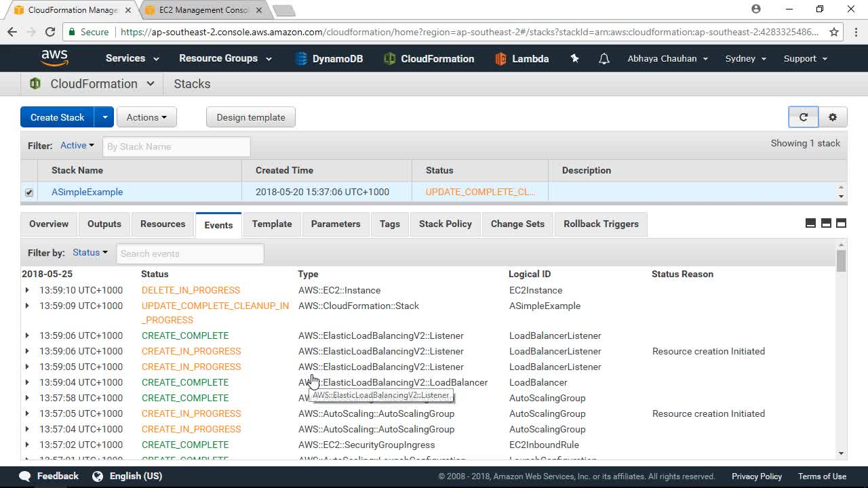Open the Stack Policy tab
868x488 pixels.
click(x=446, y=224)
